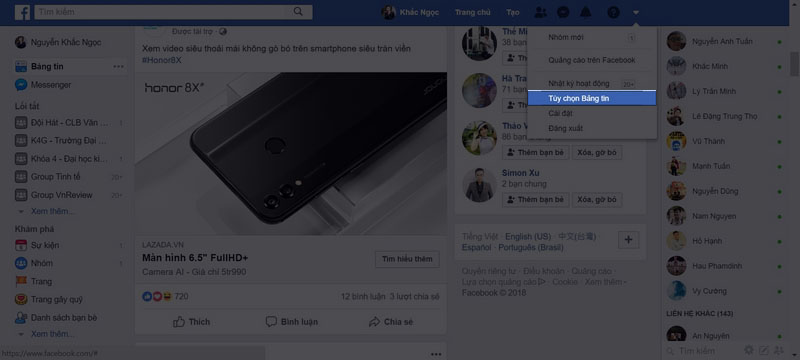Open the Quick Help question mark icon
This screenshot has width=800, height=360.
click(x=613, y=12)
